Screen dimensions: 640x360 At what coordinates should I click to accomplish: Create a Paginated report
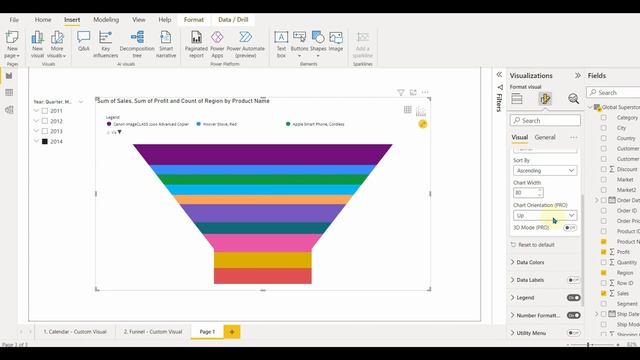pos(196,44)
